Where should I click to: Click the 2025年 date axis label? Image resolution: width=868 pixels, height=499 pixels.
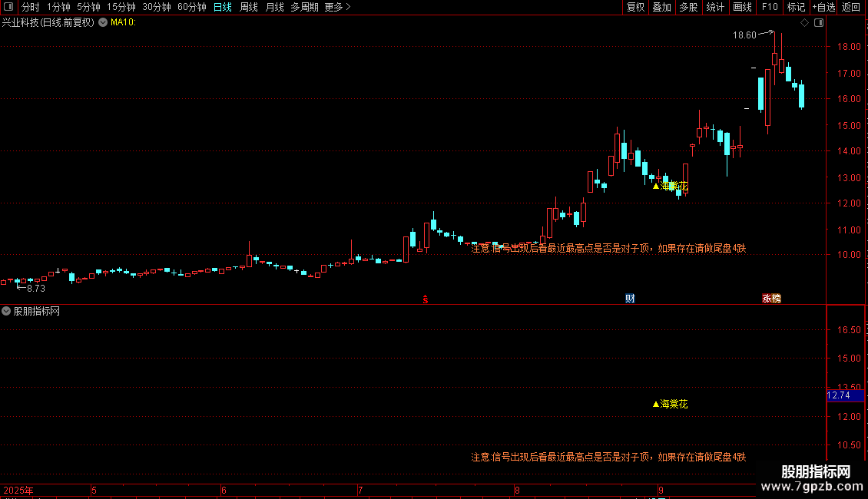click(18, 490)
